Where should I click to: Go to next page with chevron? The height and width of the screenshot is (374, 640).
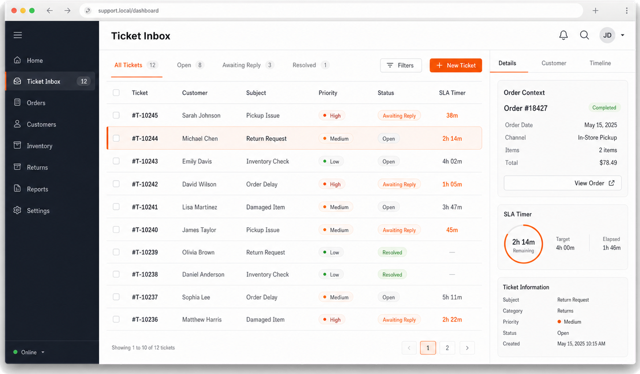click(467, 348)
